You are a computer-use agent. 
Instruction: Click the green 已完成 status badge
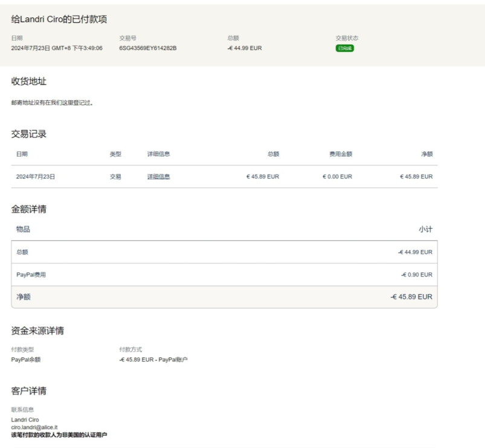coord(344,48)
